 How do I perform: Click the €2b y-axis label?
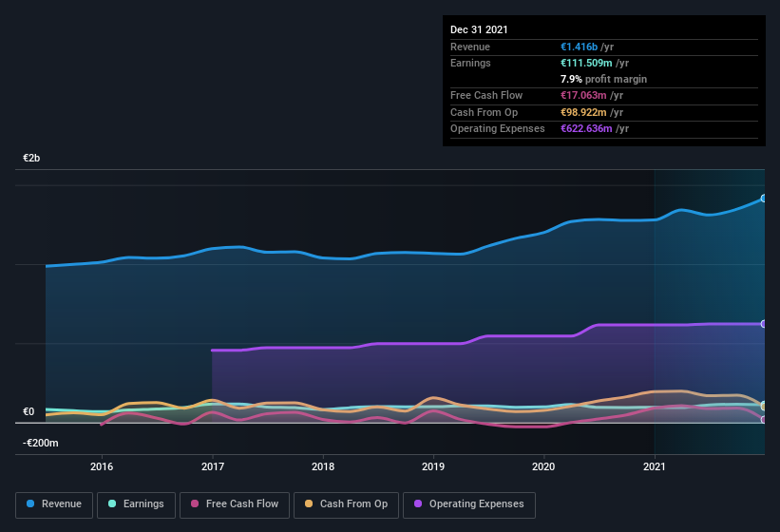click(31, 158)
